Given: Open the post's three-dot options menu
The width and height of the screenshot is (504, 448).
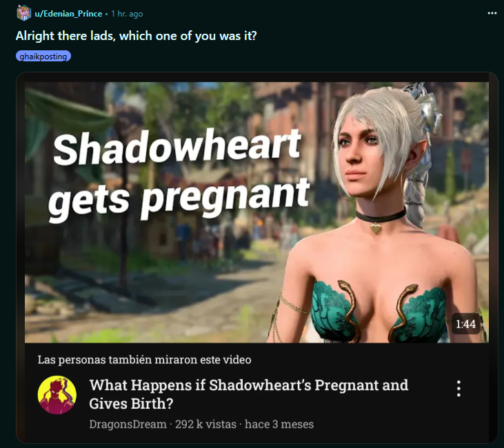Looking at the screenshot, I should (x=492, y=13).
